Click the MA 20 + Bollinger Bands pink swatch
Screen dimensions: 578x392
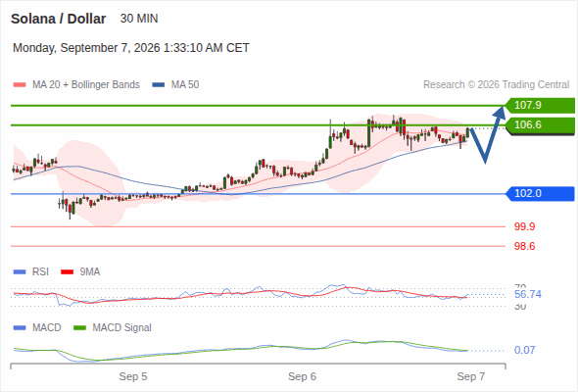point(20,85)
